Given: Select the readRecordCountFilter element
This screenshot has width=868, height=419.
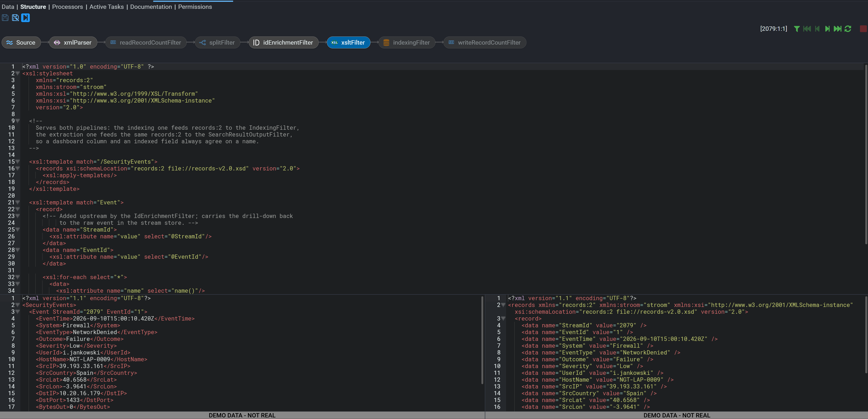Looking at the screenshot, I should point(146,43).
